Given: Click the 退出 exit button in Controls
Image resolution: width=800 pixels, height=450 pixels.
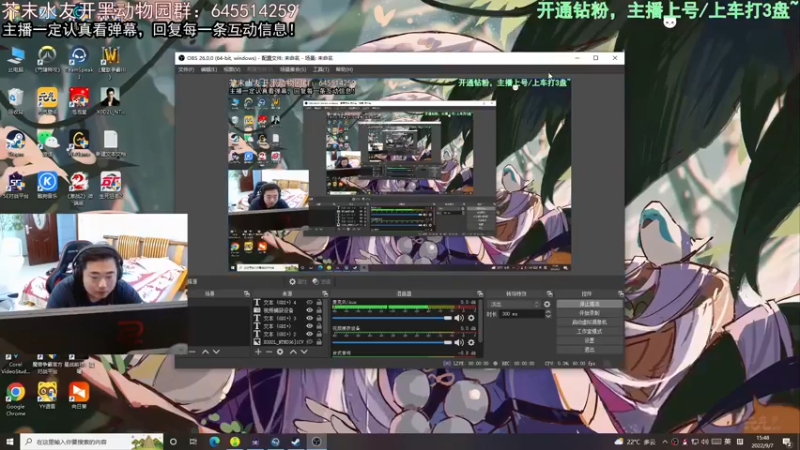Looking at the screenshot, I should pos(589,349).
